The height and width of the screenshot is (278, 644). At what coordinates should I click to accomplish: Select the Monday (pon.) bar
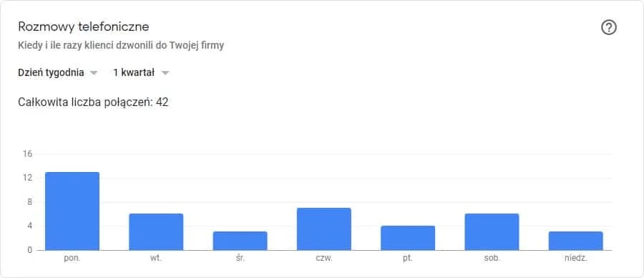pos(72,211)
